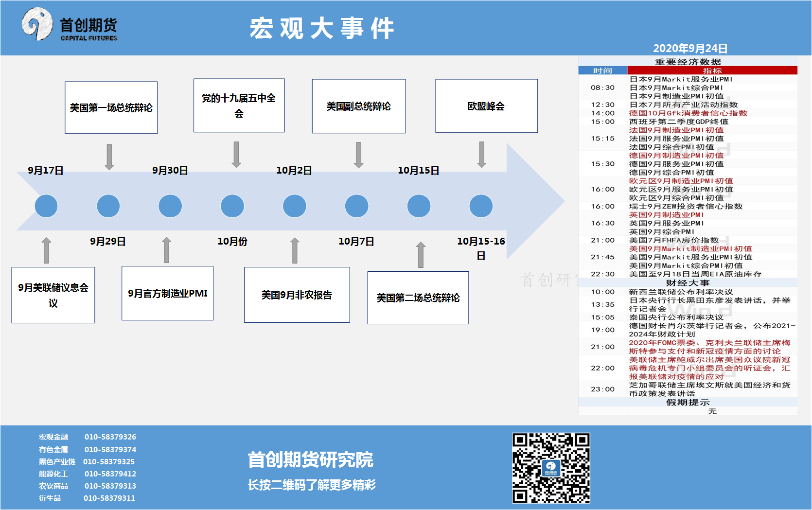Click the 西班牙第二季度GDP终值 entry

(679, 122)
